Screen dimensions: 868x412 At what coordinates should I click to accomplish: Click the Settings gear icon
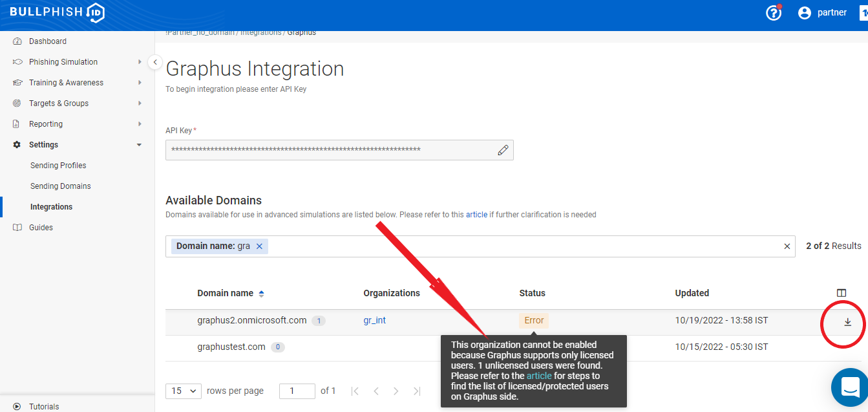tap(17, 145)
